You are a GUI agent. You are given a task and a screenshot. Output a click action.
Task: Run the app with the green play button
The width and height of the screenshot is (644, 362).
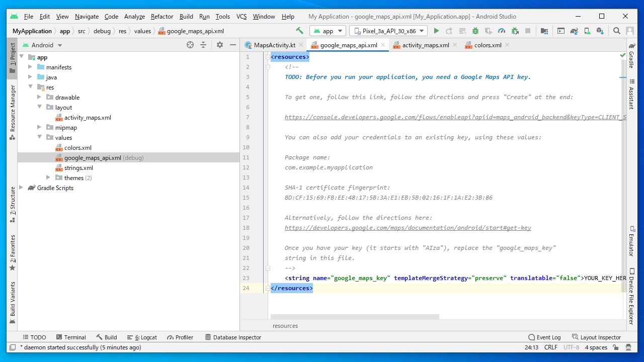[436, 31]
